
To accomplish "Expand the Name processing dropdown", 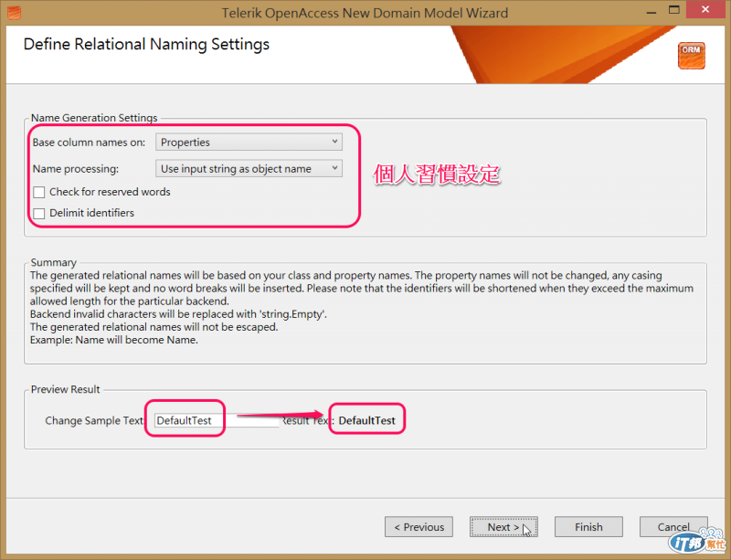I will point(249,169).
